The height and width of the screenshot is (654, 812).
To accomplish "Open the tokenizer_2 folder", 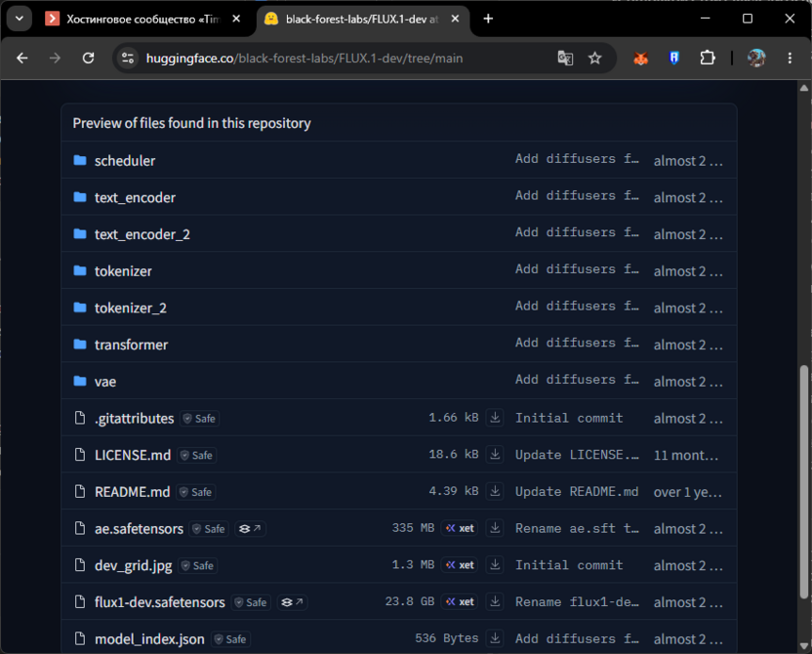I will tap(131, 307).
